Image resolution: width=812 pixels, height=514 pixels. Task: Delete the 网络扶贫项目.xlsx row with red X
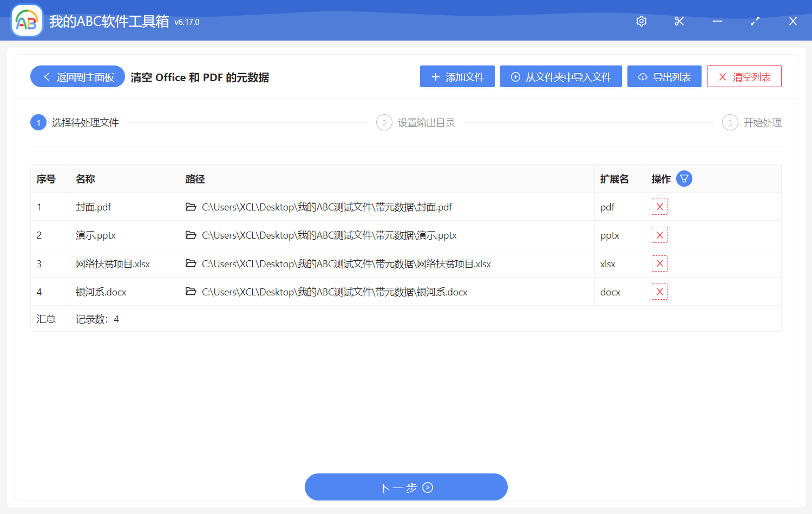tap(659, 263)
